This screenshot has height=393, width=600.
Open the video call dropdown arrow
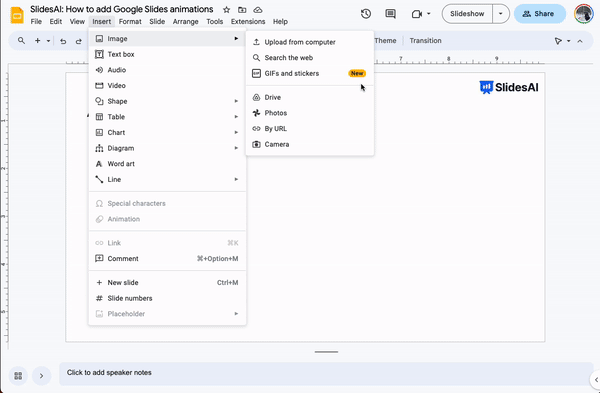pyautogui.click(x=429, y=14)
